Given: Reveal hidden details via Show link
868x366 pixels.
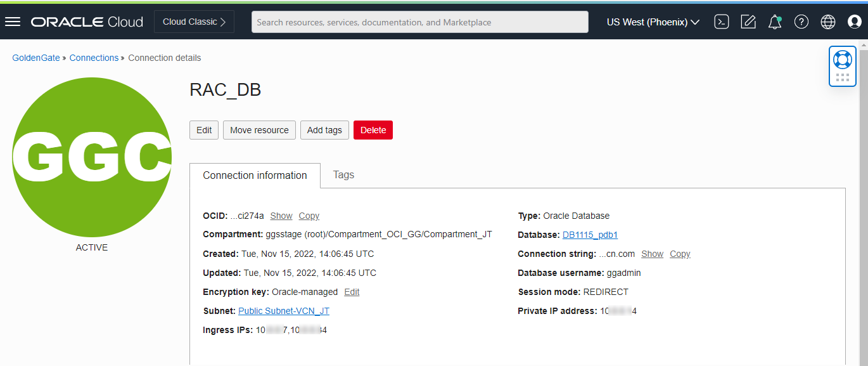Looking at the screenshot, I should (x=281, y=216).
